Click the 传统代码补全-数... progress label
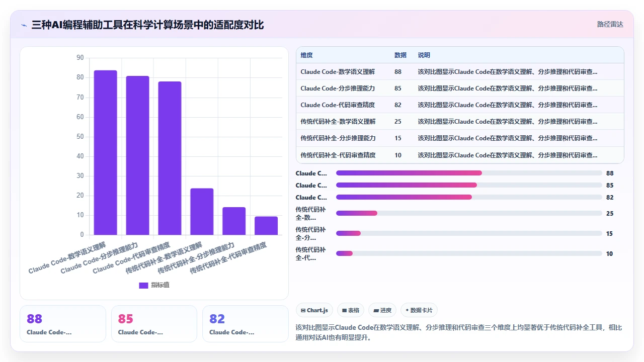644x362 pixels. [x=311, y=214]
